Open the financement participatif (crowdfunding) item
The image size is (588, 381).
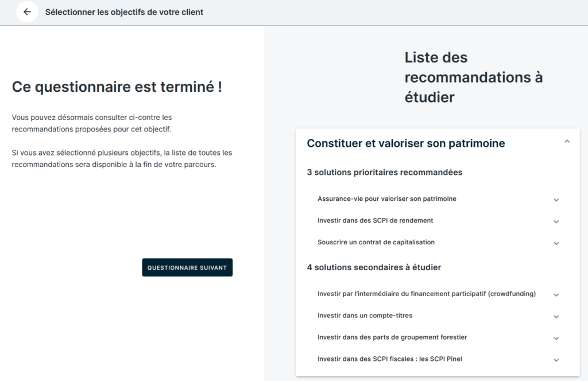[x=426, y=294]
